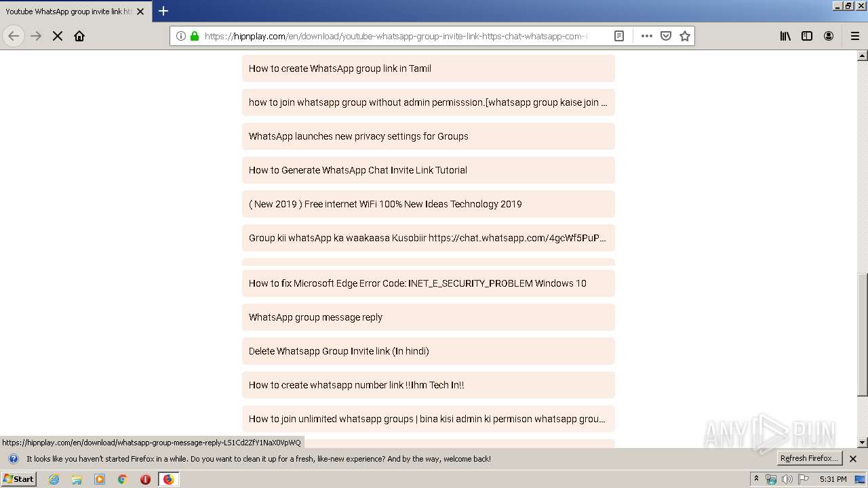Open 'WhatsApp launches new privacy settings for Groups'
This screenshot has height=488, width=868.
[x=429, y=136]
